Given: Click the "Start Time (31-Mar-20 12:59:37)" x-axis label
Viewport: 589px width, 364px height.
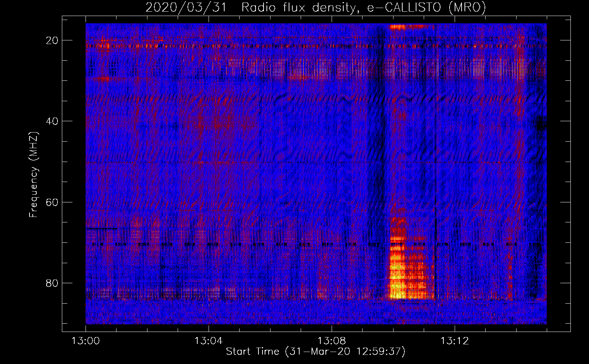Looking at the screenshot, I should coord(316,352).
